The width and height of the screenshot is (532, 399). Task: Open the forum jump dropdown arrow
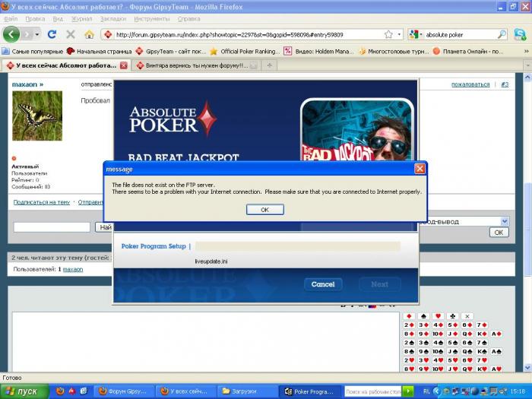(505, 222)
